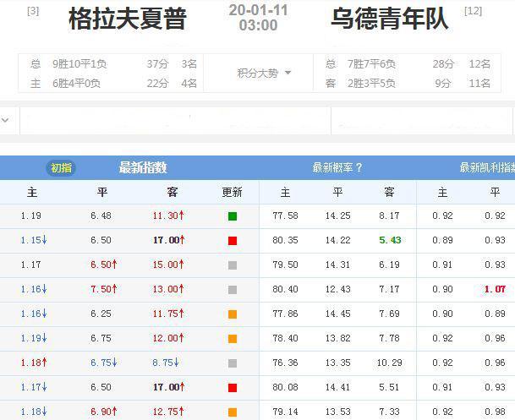Open the 乌德青年队 team name link
The height and width of the screenshot is (420, 515).
tap(390, 19)
